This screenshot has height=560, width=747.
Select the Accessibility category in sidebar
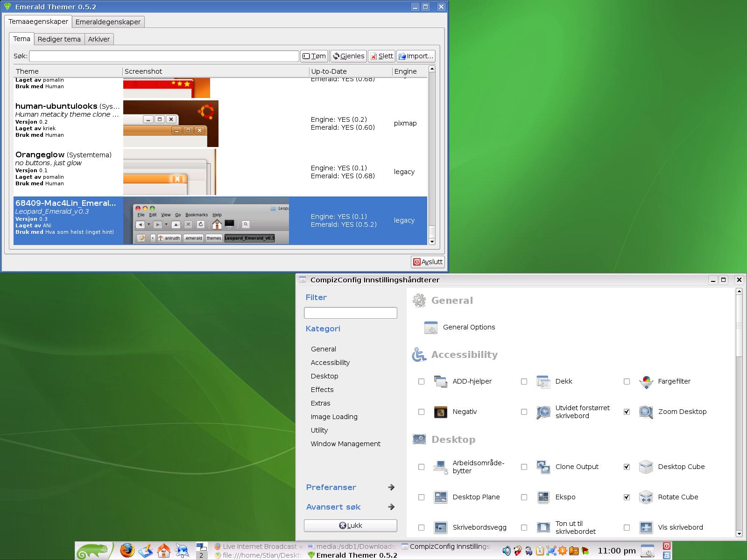(330, 363)
